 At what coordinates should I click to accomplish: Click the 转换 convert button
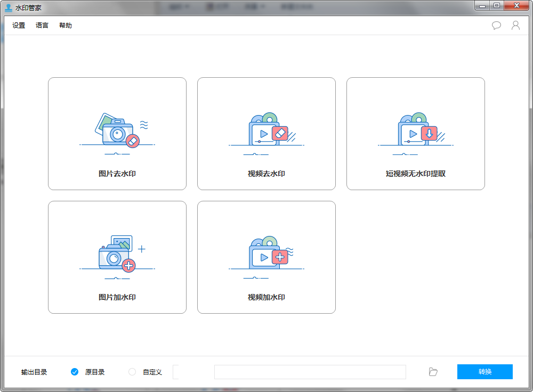click(x=484, y=372)
